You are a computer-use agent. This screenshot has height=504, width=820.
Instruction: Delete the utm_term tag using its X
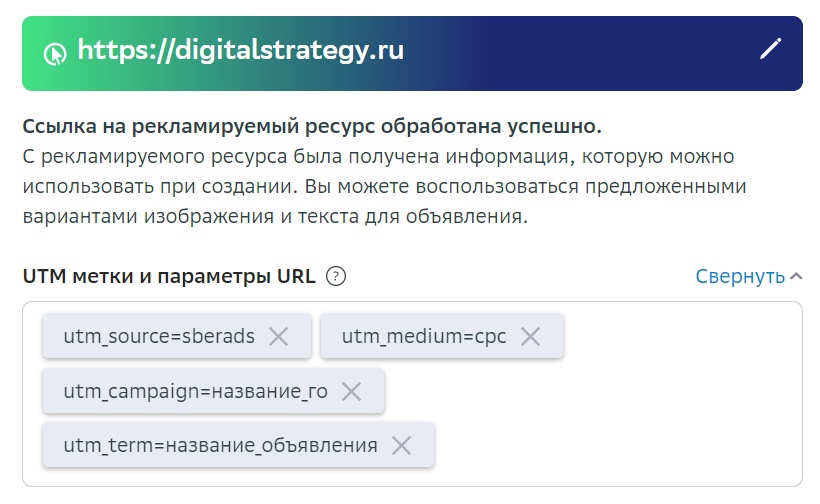click(401, 445)
